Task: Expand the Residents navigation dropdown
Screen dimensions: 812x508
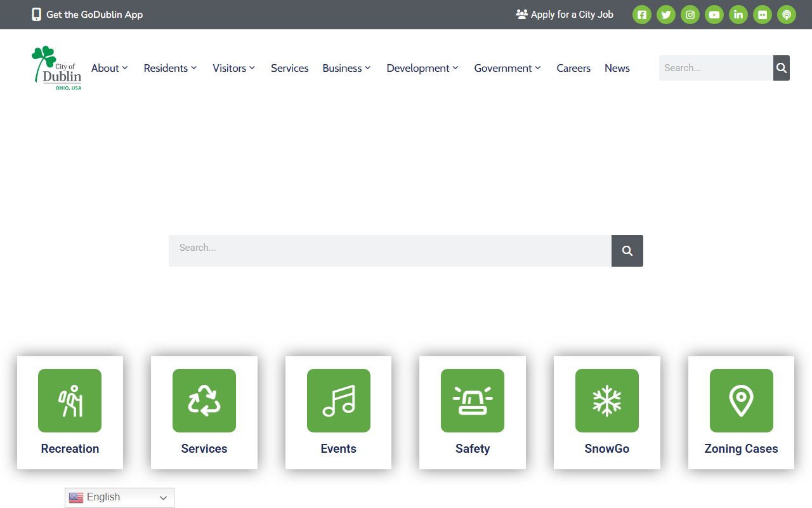Action: click(170, 68)
